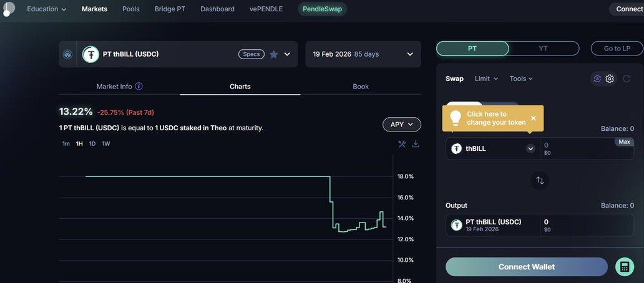Switch to the Book tab

(361, 87)
